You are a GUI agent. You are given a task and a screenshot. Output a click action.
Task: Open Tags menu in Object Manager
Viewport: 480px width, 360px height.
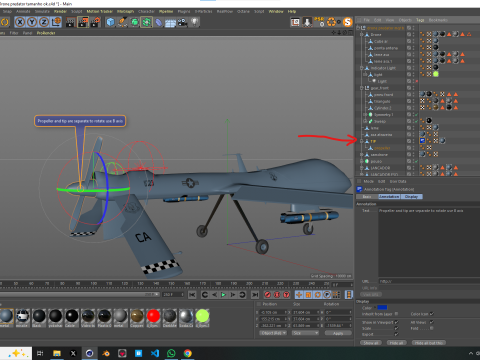[420, 20]
